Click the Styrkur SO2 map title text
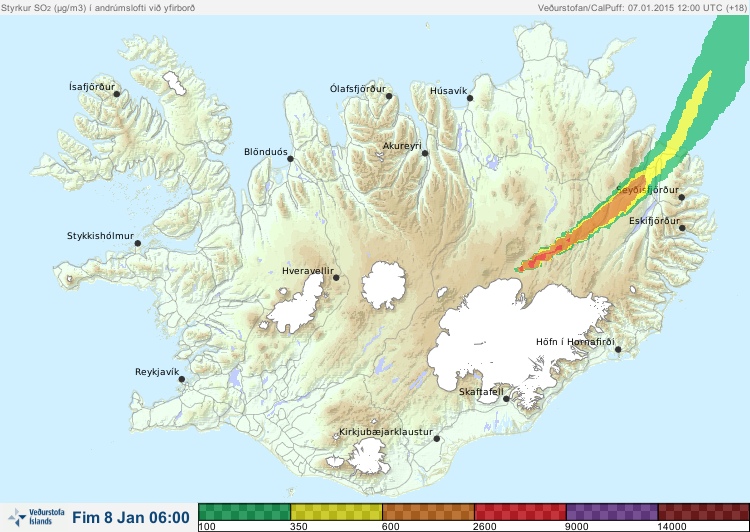 click(x=98, y=8)
